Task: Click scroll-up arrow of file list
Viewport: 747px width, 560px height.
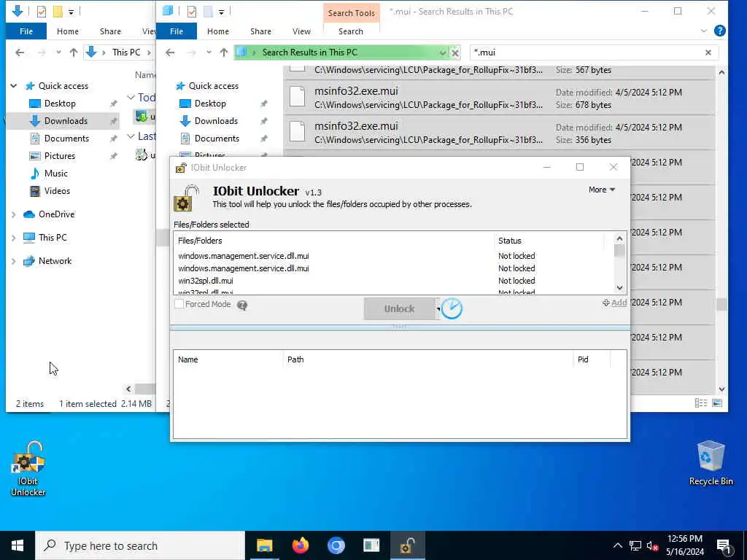Action: click(619, 238)
